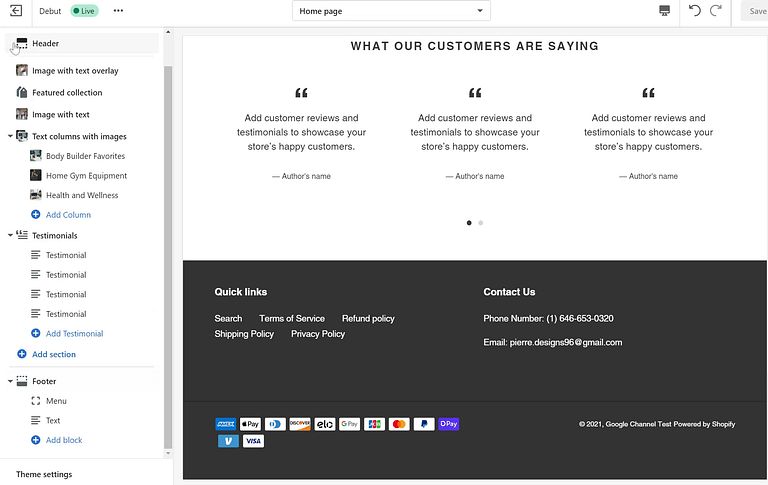Open Image with text overlay section
Image resolution: width=768 pixels, height=485 pixels.
tap(75, 71)
